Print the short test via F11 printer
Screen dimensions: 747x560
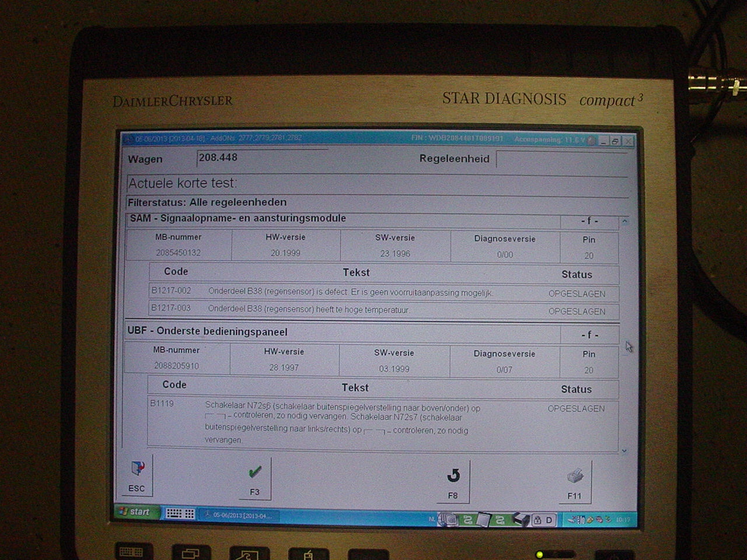coord(575,476)
